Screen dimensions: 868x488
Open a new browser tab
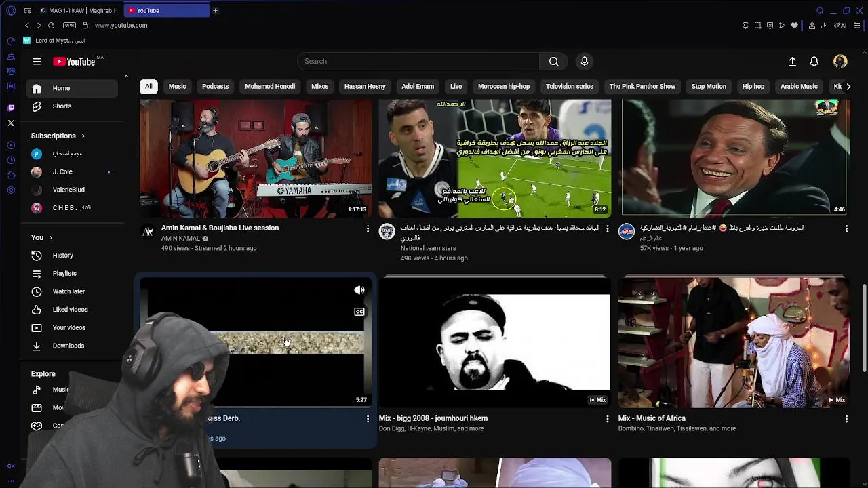pyautogui.click(x=215, y=10)
